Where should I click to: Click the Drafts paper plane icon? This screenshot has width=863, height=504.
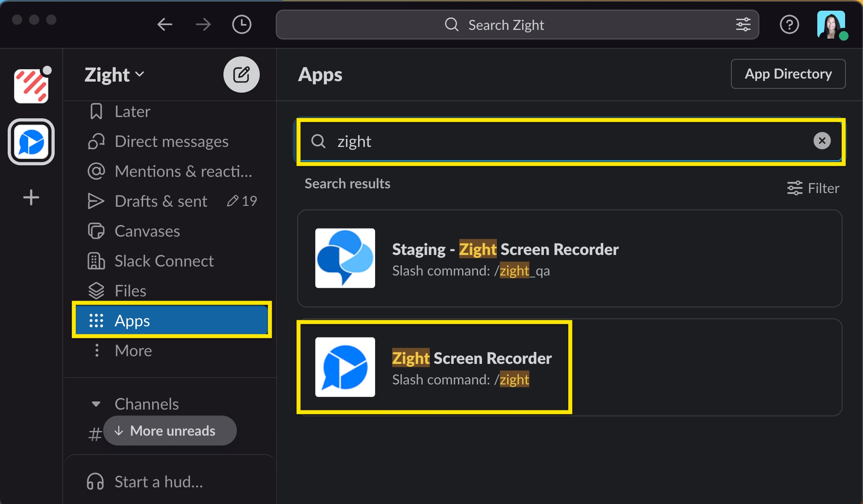(96, 201)
